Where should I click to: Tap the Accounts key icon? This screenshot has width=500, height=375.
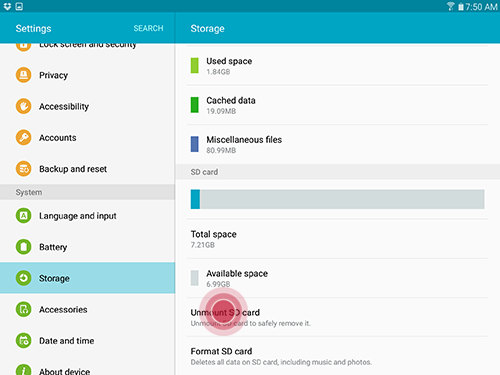click(23, 137)
